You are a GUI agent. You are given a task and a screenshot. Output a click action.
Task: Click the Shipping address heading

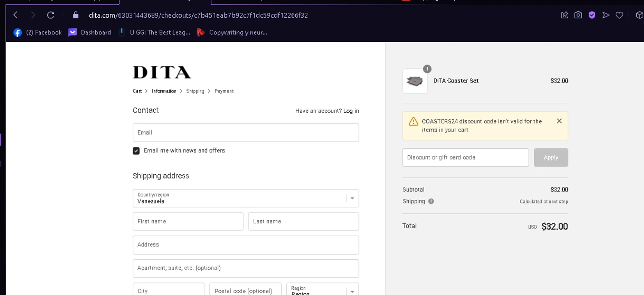click(161, 176)
